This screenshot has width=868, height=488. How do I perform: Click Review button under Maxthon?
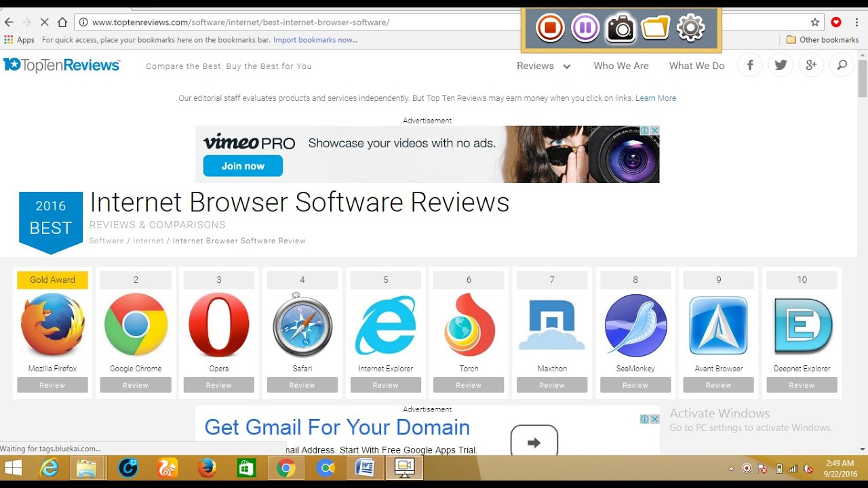pyautogui.click(x=552, y=385)
